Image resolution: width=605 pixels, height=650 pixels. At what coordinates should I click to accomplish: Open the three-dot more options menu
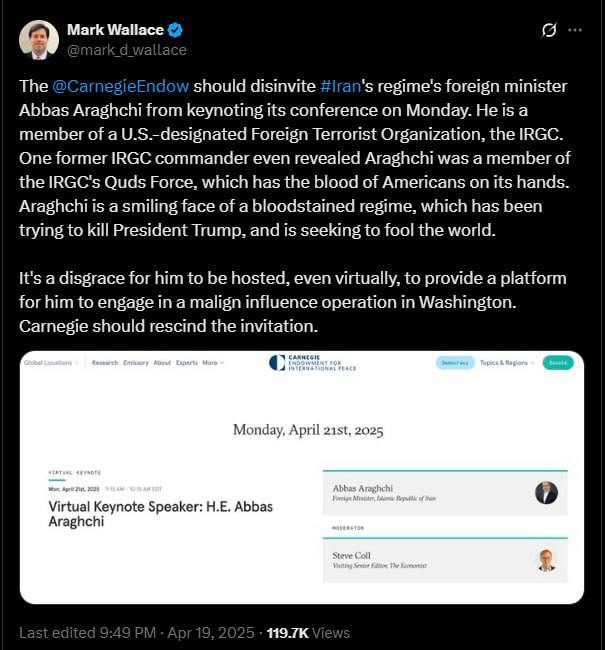(575, 30)
